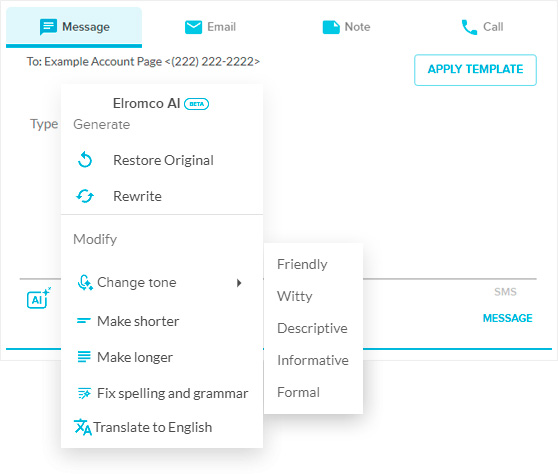This screenshot has width=558, height=474.
Task: Click the SMS label
Action: pyautogui.click(x=505, y=292)
